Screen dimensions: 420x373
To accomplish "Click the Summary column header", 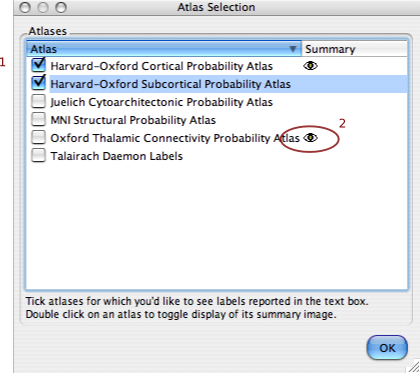I will coord(354,49).
